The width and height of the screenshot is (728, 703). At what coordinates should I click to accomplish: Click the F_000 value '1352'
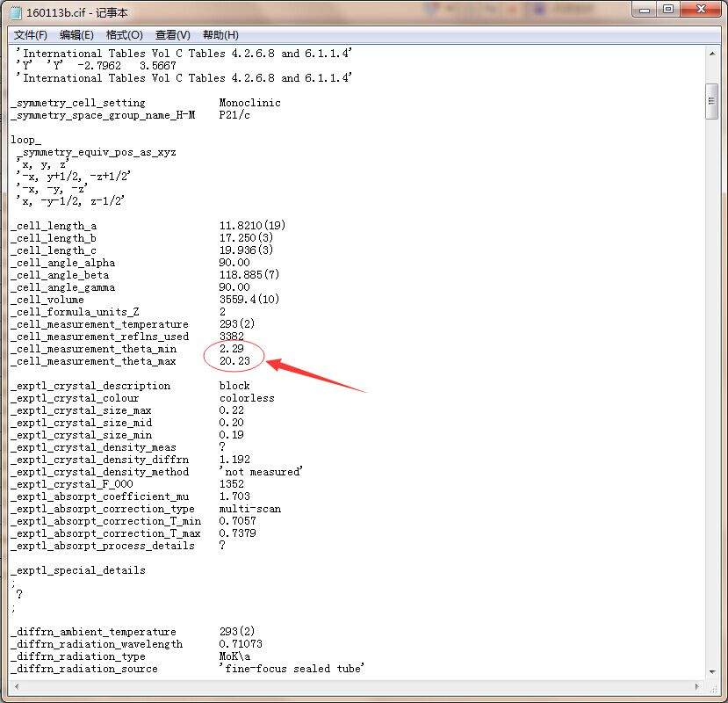[x=232, y=484]
